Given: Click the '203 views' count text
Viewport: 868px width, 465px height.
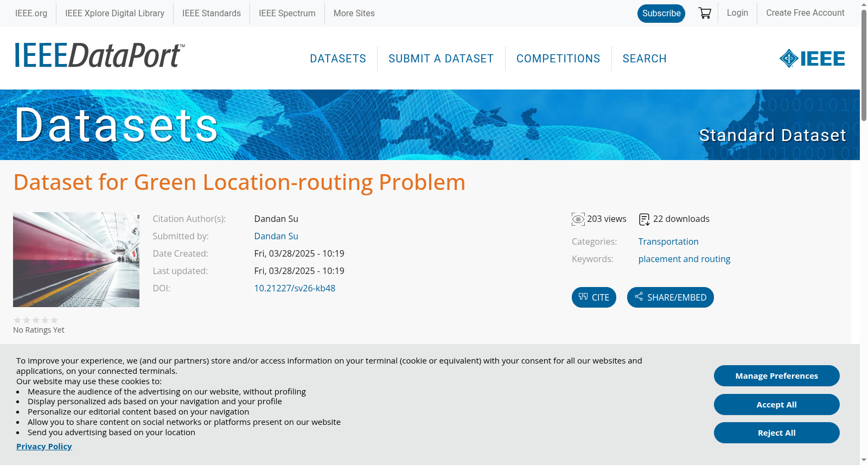Looking at the screenshot, I should coord(607,219).
